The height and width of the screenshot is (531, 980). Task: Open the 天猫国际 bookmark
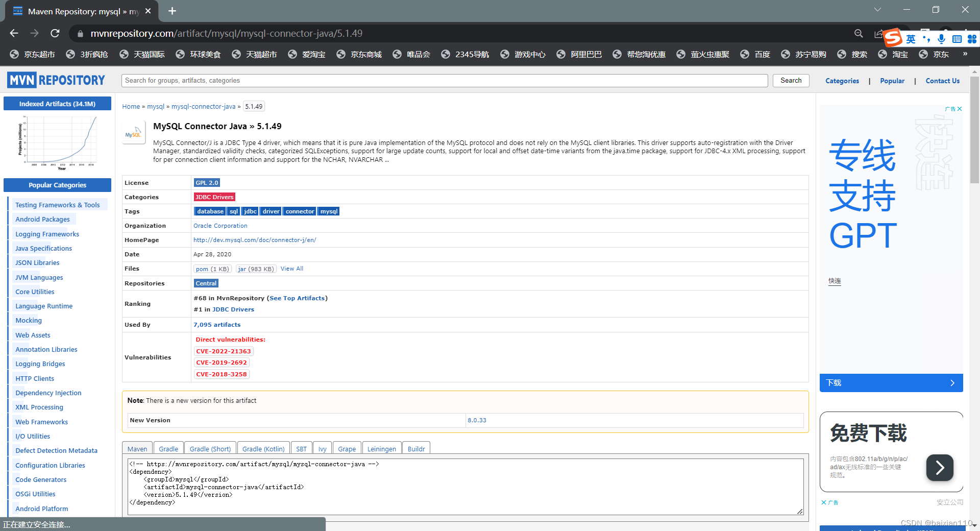[x=142, y=54]
